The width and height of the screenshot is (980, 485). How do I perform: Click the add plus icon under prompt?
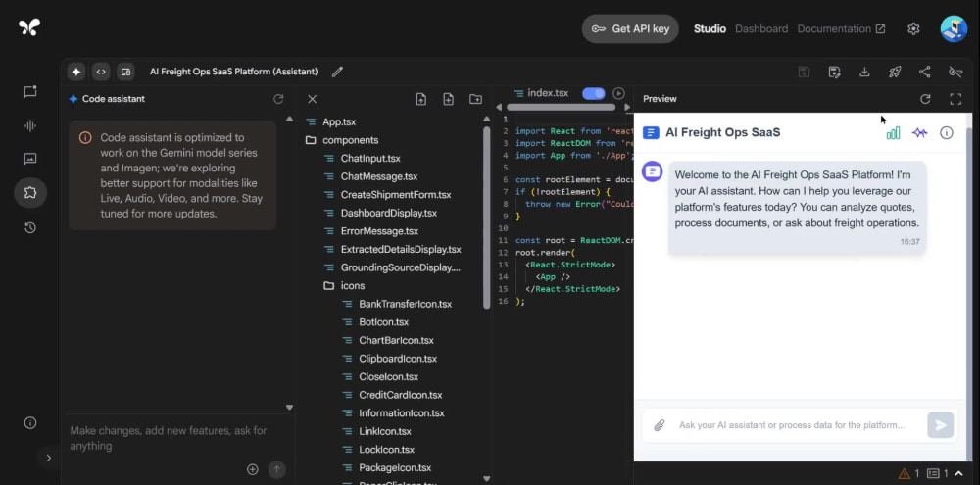click(253, 469)
